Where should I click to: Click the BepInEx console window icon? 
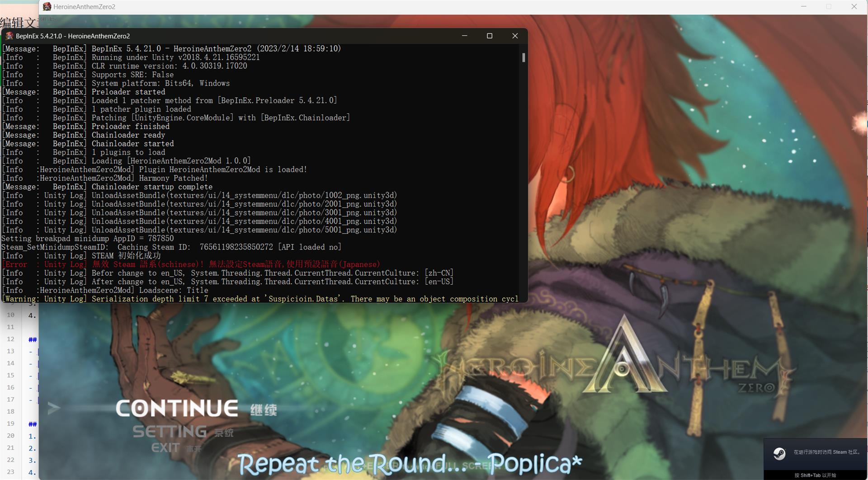coord(9,36)
